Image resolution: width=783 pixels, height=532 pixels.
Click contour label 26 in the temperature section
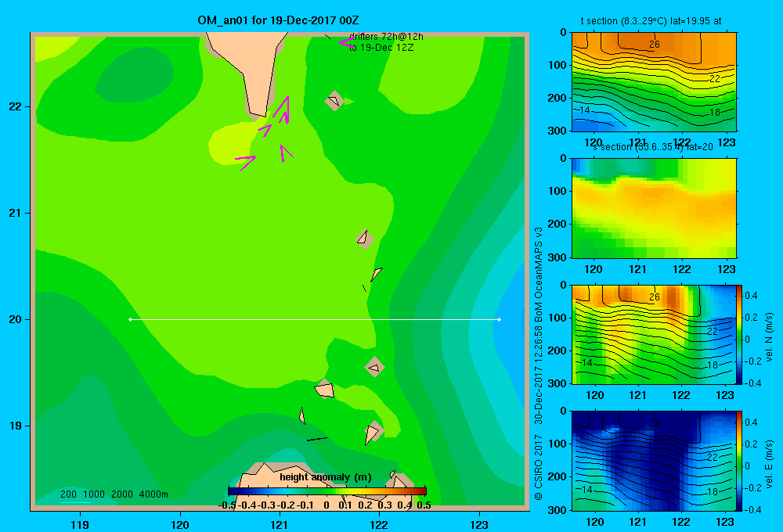pyautogui.click(x=654, y=45)
